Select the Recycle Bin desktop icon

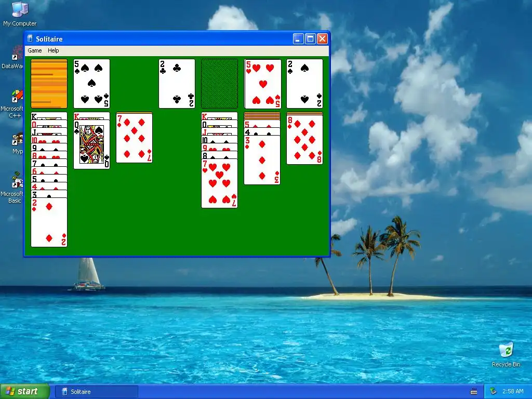pos(506,355)
